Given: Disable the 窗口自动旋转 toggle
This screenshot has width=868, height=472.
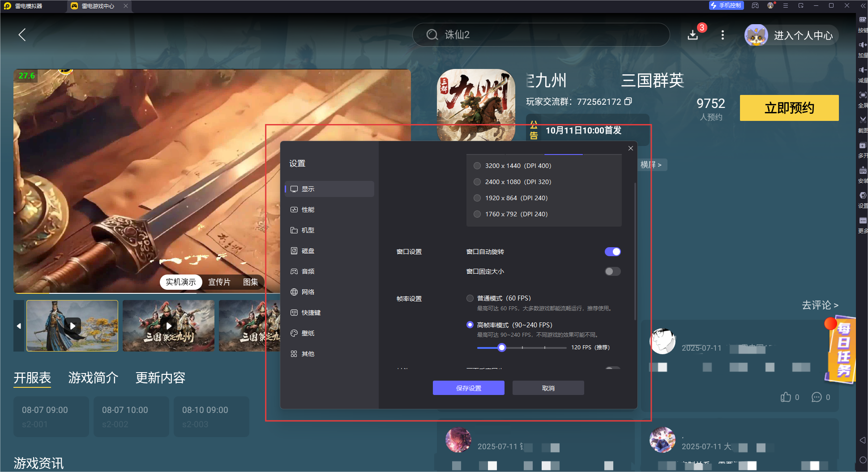Looking at the screenshot, I should click(x=612, y=252).
